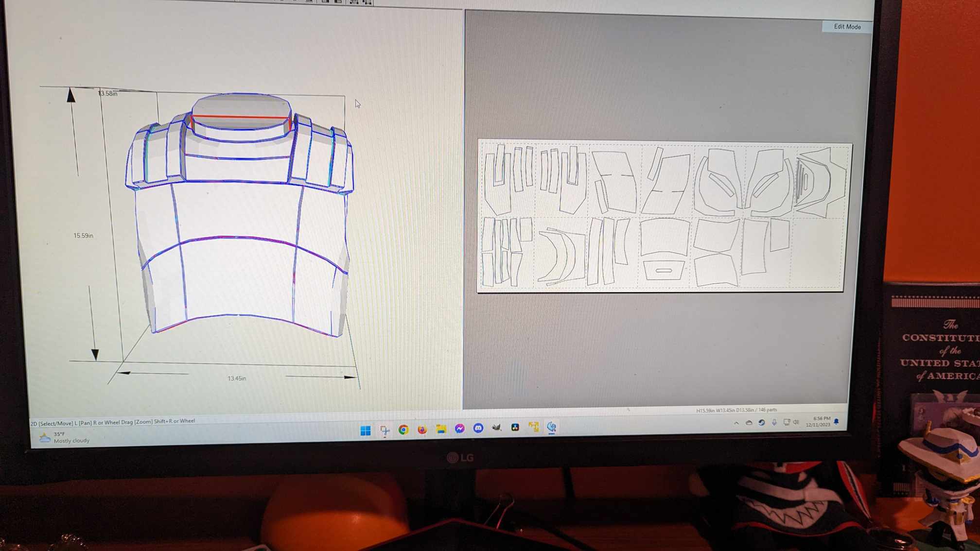Image resolution: width=980 pixels, height=551 pixels.
Task: Click the 13.58in depth dimension label
Action: tap(108, 93)
